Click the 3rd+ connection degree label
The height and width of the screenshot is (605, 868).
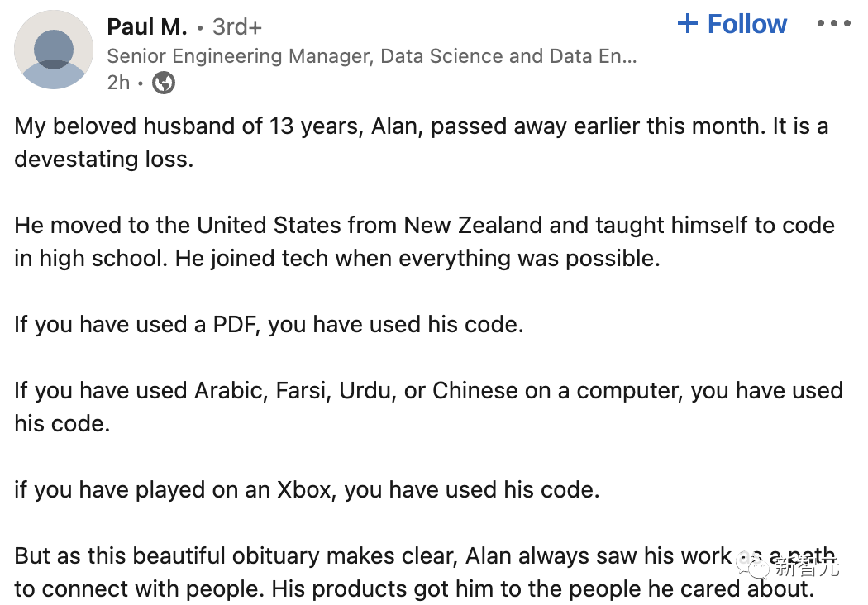(237, 26)
